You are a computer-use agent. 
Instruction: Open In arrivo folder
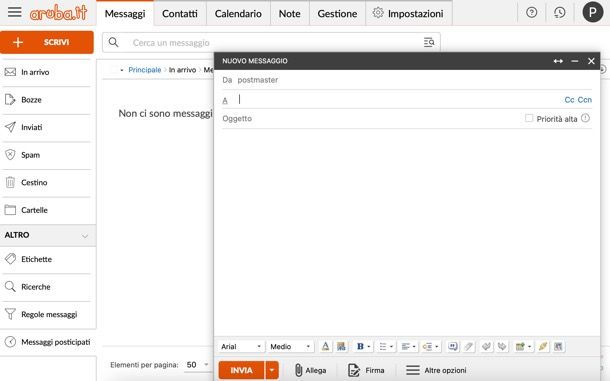[x=47, y=72]
